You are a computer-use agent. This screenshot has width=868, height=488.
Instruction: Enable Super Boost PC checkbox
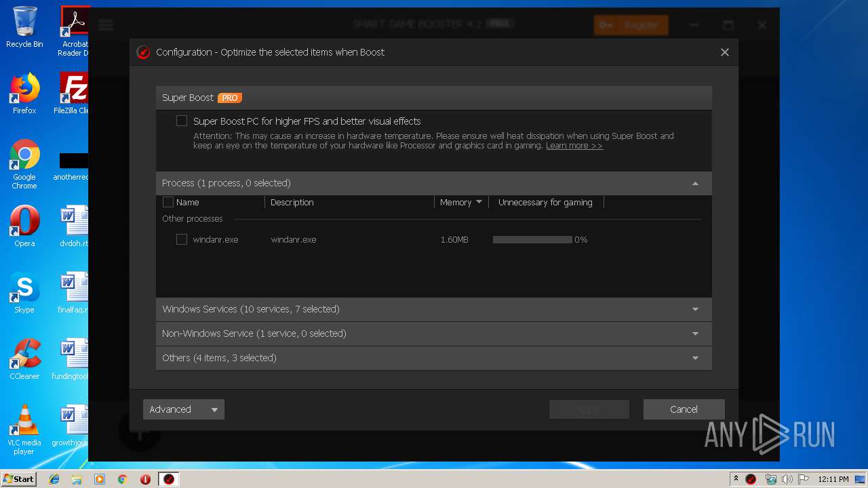pyautogui.click(x=182, y=121)
